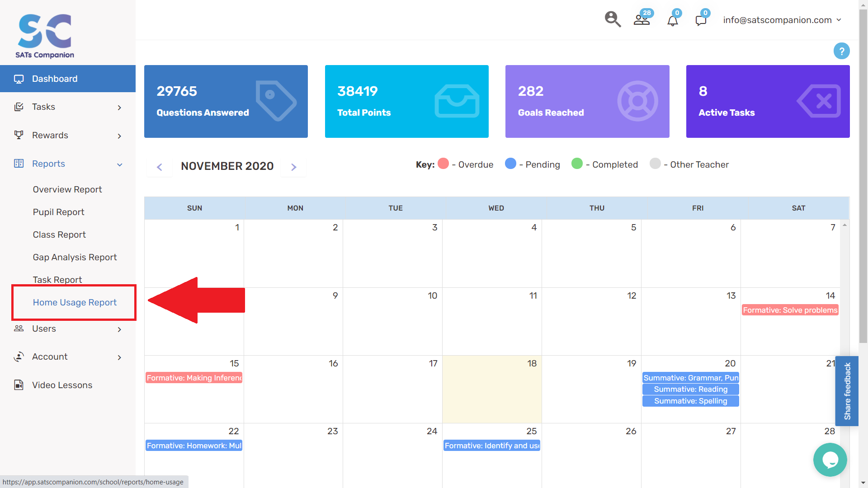Image resolution: width=868 pixels, height=488 pixels.
Task: Collapse the Reports menu chevron
Action: click(119, 164)
